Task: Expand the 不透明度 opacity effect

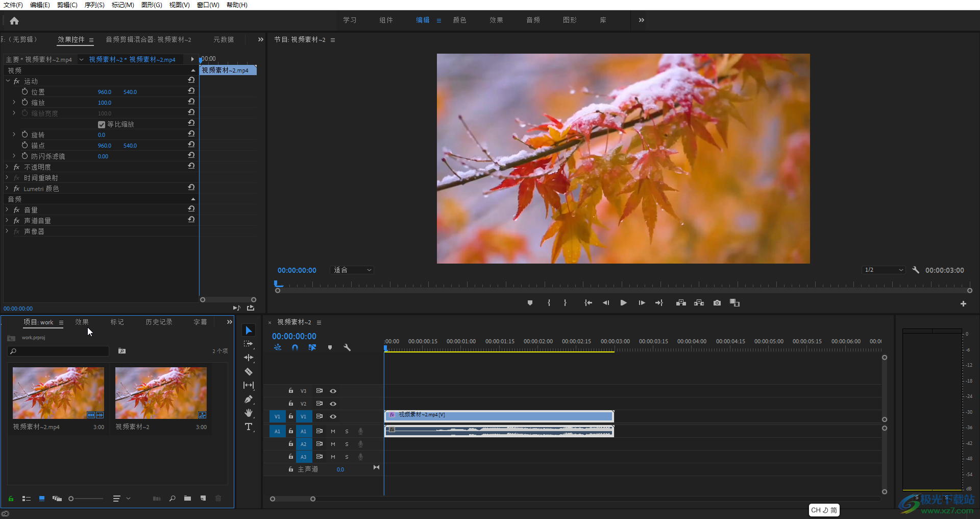Action: click(x=7, y=167)
